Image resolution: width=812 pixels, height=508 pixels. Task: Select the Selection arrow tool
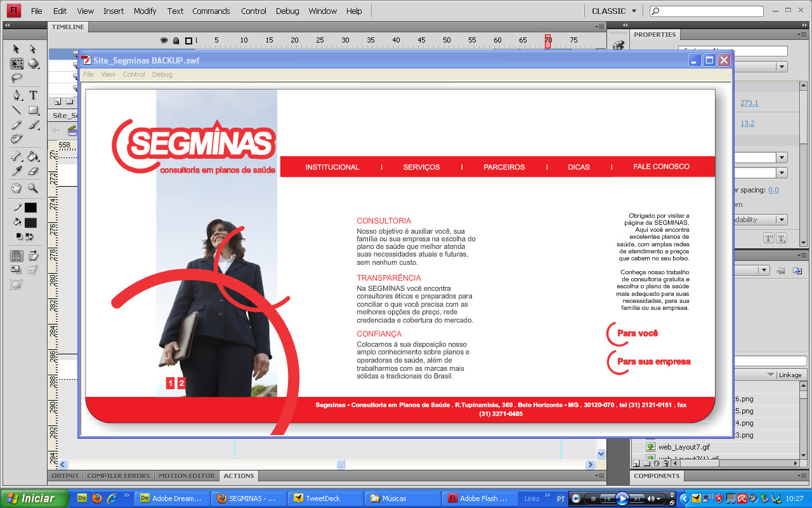[16, 49]
